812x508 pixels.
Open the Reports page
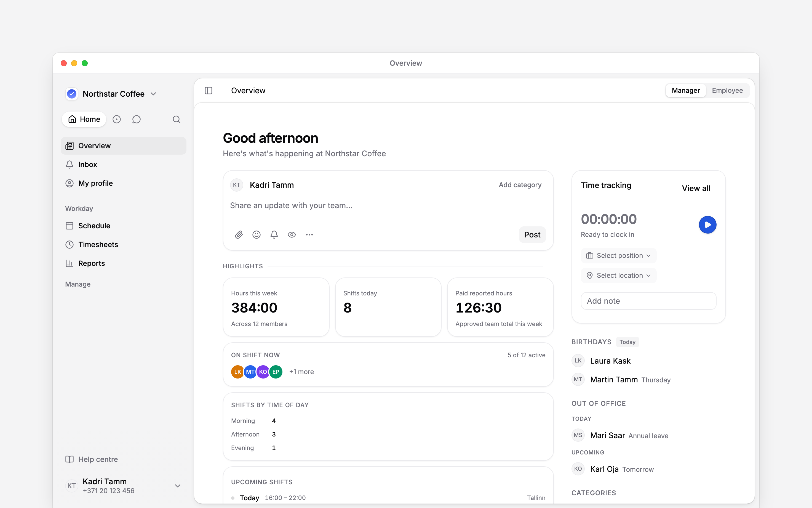click(124, 263)
